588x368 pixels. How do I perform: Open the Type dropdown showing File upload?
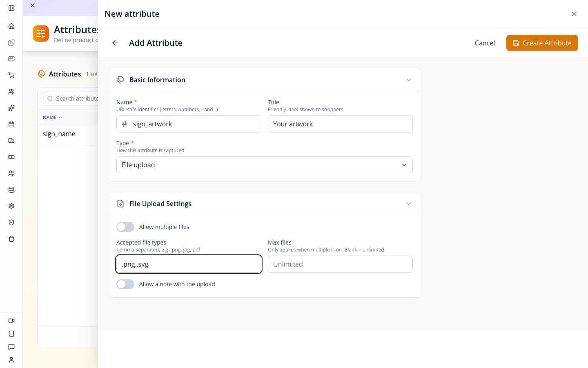click(265, 165)
